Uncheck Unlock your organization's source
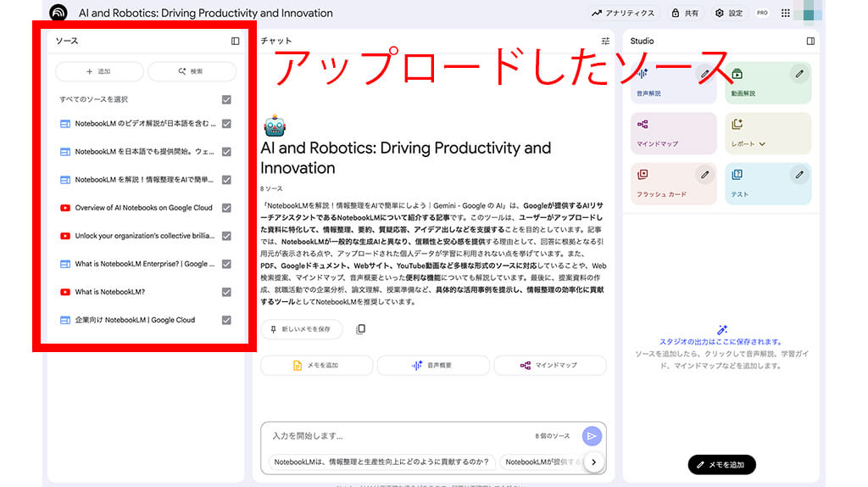Image resolution: width=868 pixels, height=487 pixels. 226,236
